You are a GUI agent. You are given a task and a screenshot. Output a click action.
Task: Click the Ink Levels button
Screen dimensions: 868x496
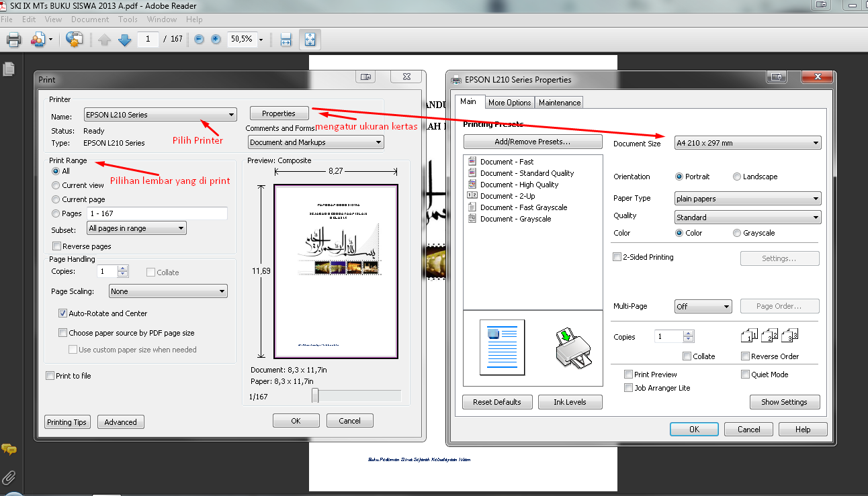(x=570, y=401)
